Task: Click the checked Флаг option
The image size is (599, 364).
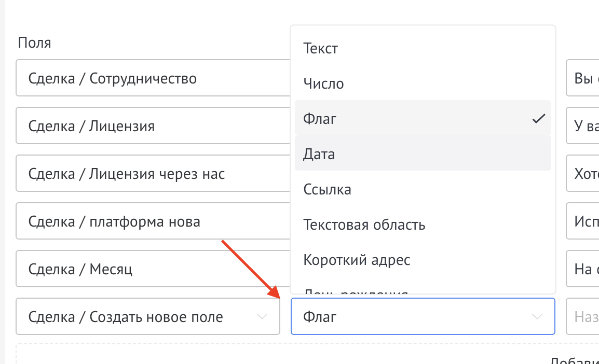Action: 320,118
